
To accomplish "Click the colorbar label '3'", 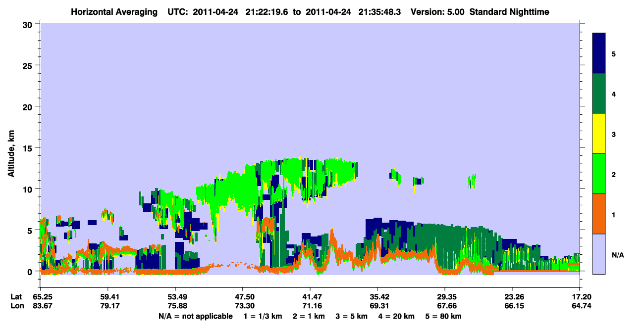I will point(614,134).
